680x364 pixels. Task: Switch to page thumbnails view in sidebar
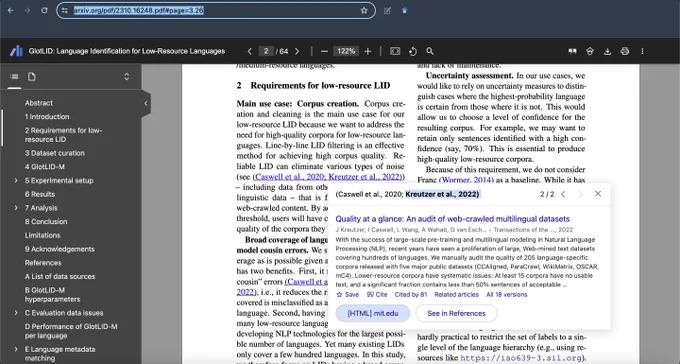pos(32,77)
